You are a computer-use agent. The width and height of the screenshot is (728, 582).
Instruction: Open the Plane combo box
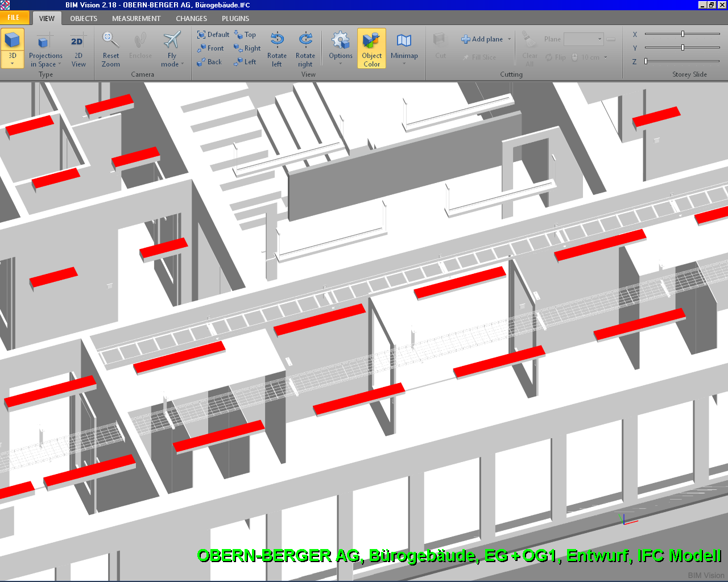click(584, 39)
